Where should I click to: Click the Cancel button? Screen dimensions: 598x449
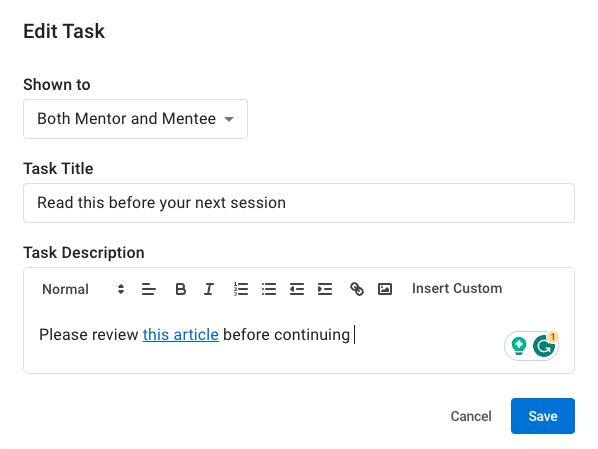tap(471, 416)
